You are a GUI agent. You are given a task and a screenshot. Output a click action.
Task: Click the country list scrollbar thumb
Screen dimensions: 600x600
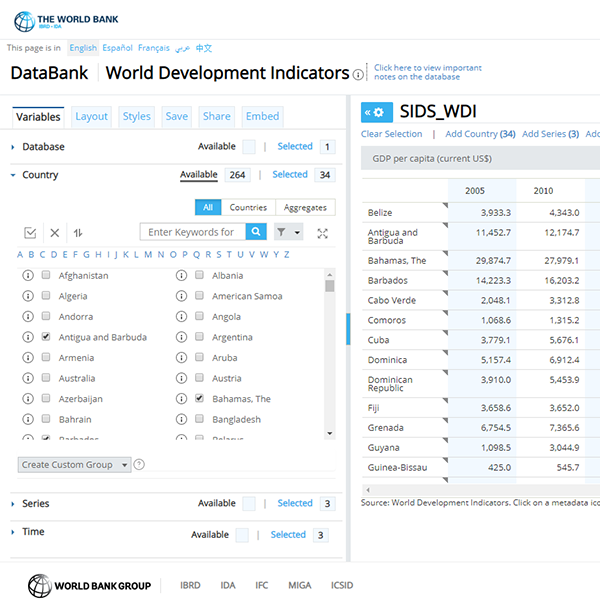[x=329, y=286]
